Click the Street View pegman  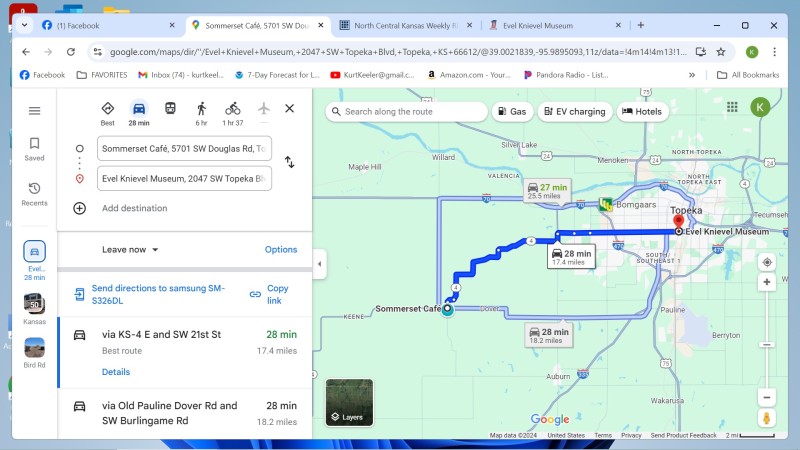[x=766, y=418]
